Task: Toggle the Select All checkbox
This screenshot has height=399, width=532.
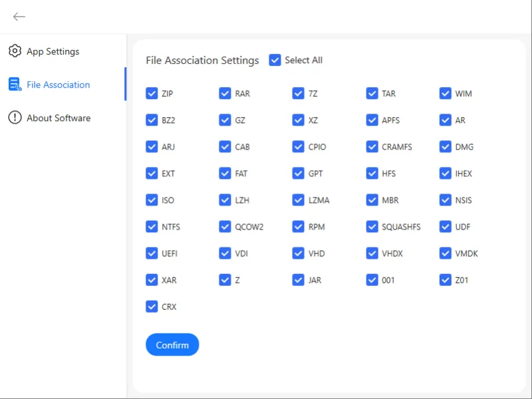Action: pos(275,60)
